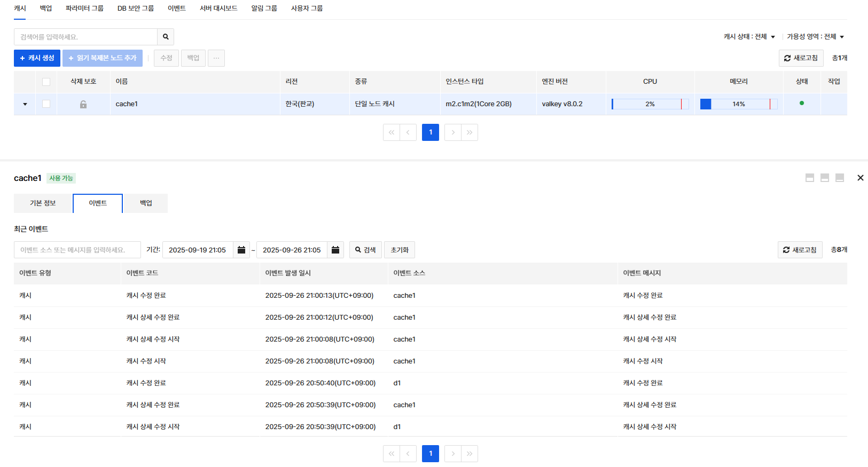Screen dimensions: 868x467
Task: Click the event source or message search field
Action: tap(77, 250)
